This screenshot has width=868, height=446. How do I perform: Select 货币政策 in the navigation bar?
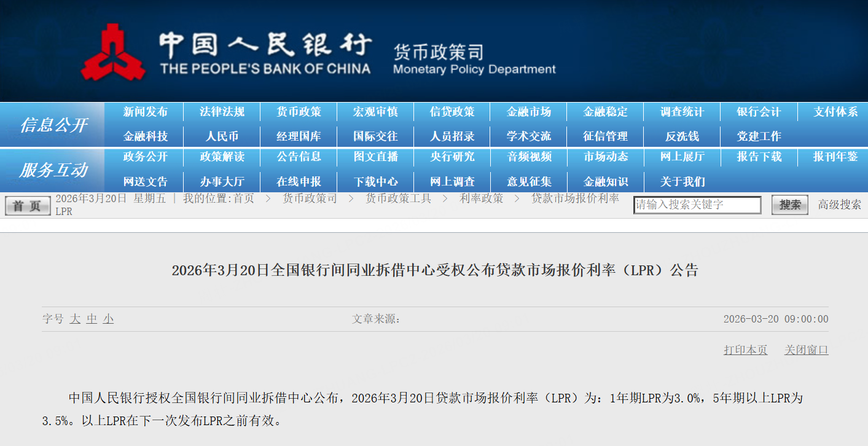(x=299, y=112)
